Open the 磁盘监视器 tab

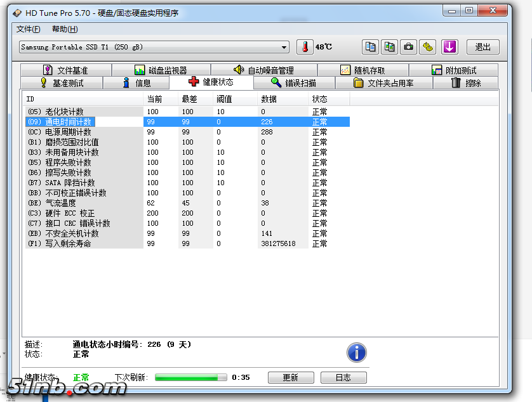(x=161, y=70)
